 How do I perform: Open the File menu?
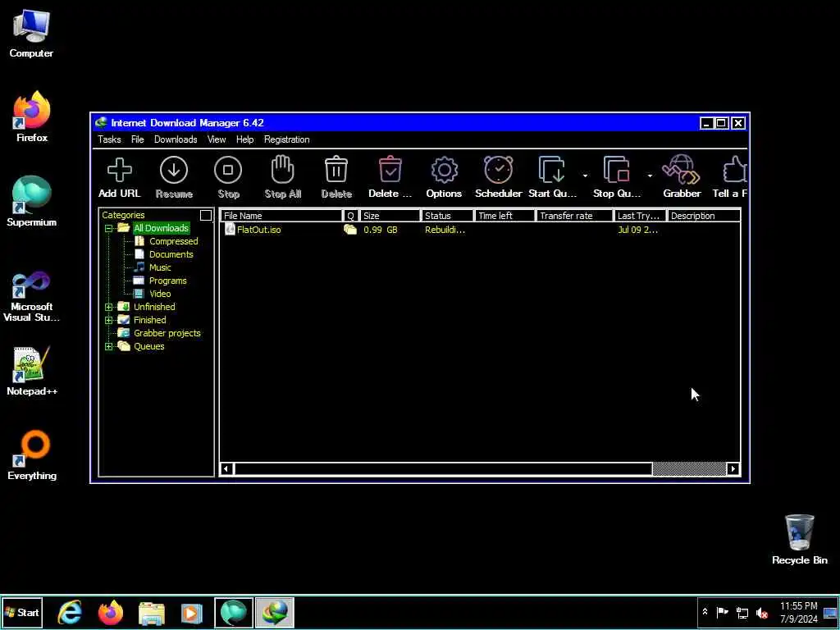(x=138, y=139)
